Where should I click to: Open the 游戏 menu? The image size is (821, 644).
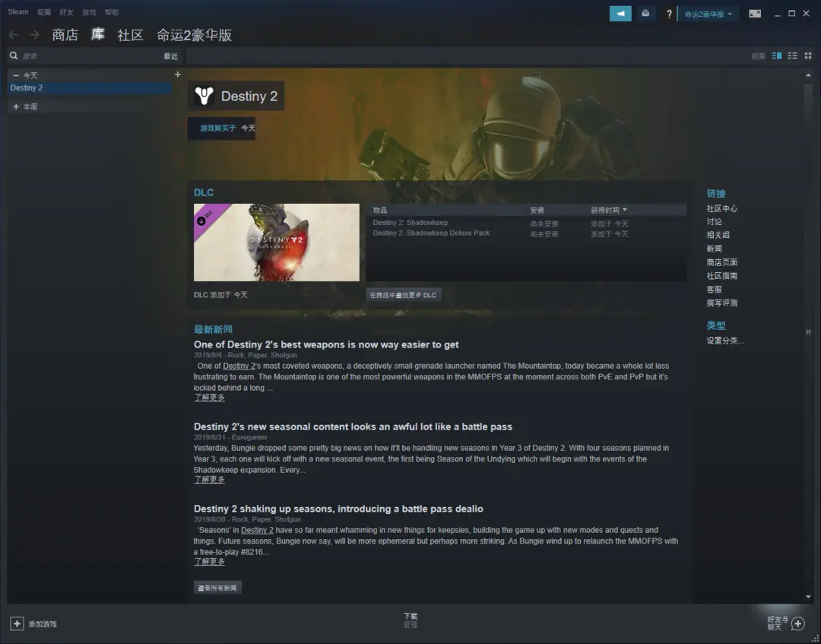[x=89, y=12]
